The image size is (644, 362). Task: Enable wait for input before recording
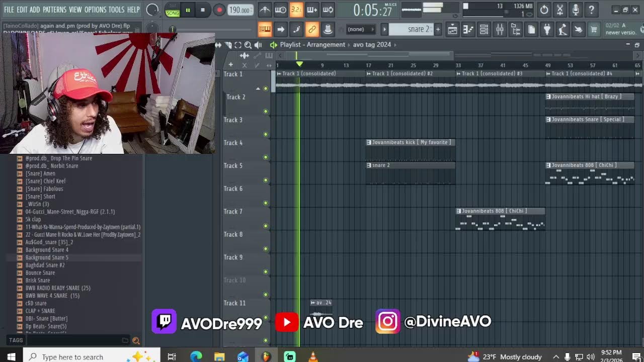pos(281,10)
